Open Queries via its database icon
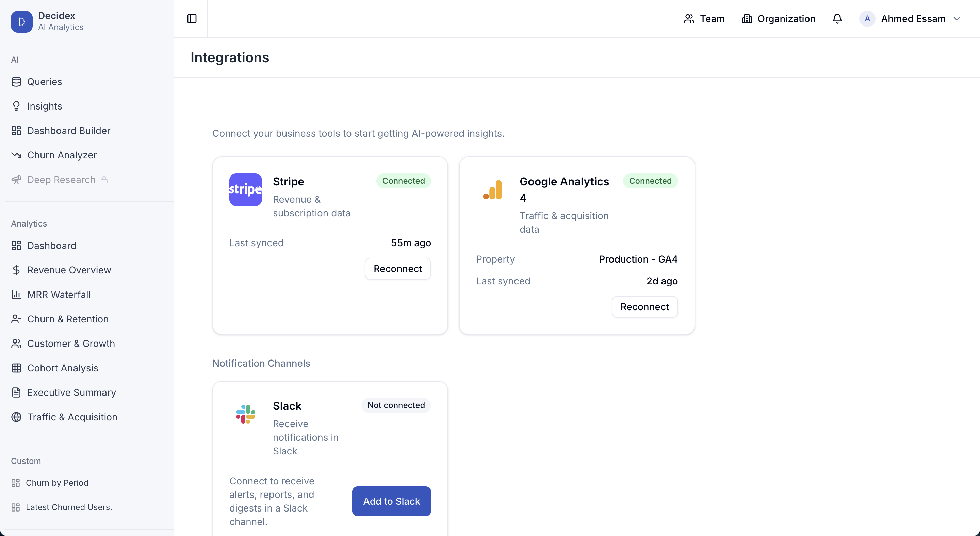Viewport: 980px width, 536px height. (16, 81)
